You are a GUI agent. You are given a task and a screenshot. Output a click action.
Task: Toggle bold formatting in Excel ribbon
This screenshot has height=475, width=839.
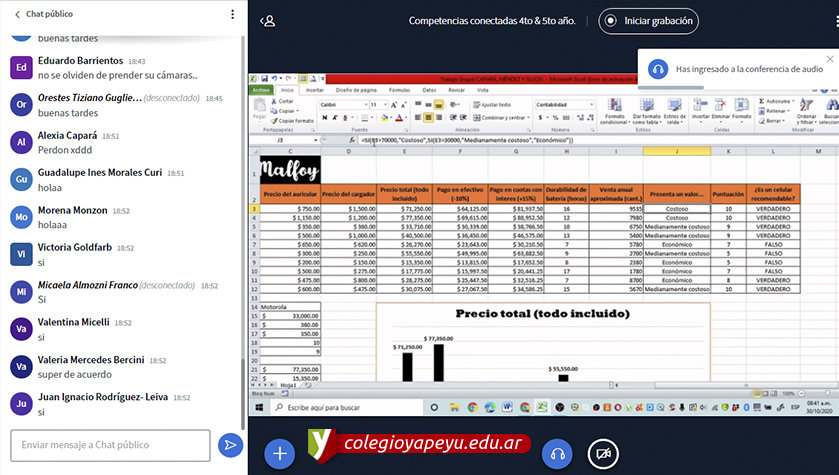tap(324, 115)
